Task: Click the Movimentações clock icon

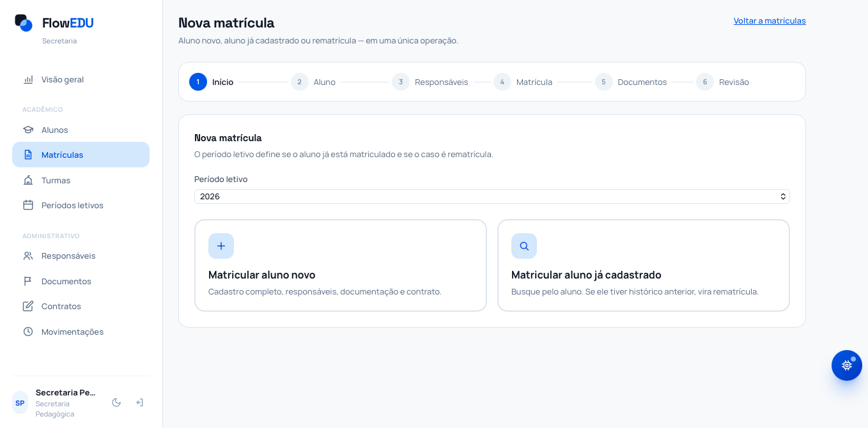Action: click(28, 332)
